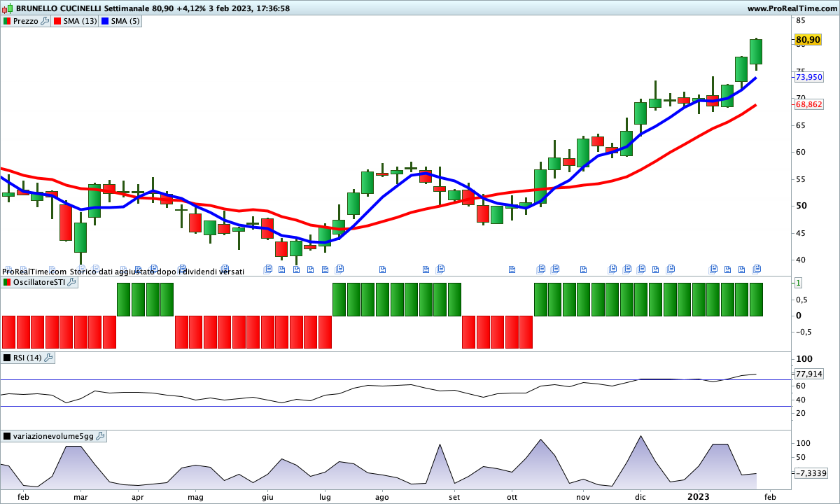Image resolution: width=840 pixels, height=504 pixels.
Task: Click the mag month label on time axis
Action: pyautogui.click(x=195, y=496)
